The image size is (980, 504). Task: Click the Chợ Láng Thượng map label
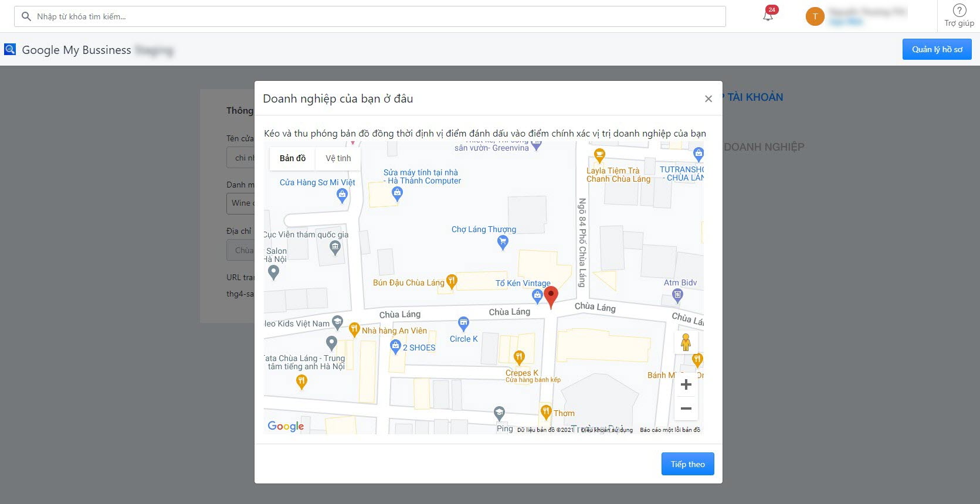(x=484, y=230)
